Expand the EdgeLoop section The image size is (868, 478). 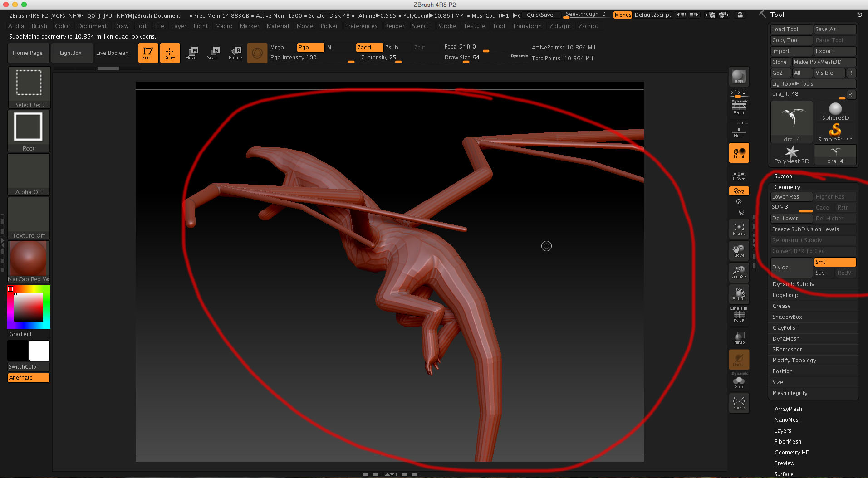click(x=785, y=295)
